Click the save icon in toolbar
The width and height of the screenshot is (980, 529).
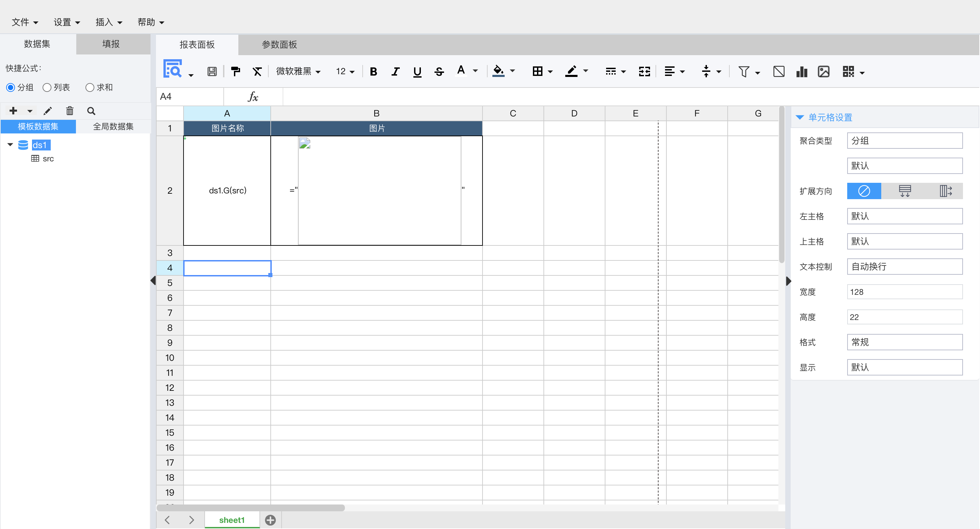click(x=212, y=71)
